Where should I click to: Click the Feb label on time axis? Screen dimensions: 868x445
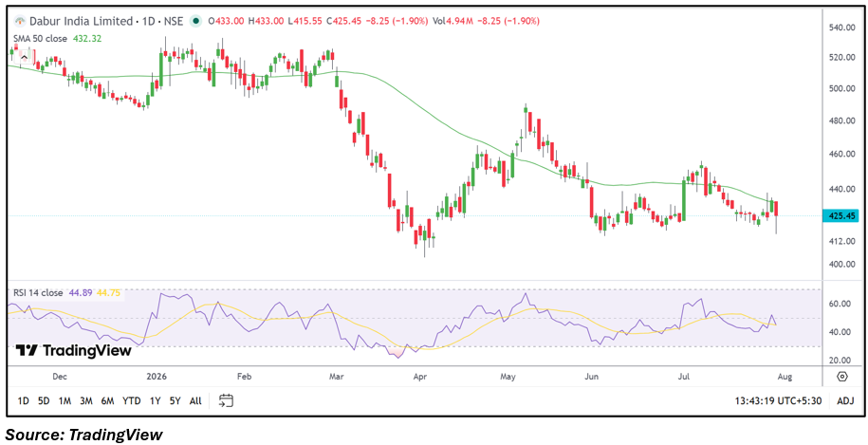coord(244,377)
